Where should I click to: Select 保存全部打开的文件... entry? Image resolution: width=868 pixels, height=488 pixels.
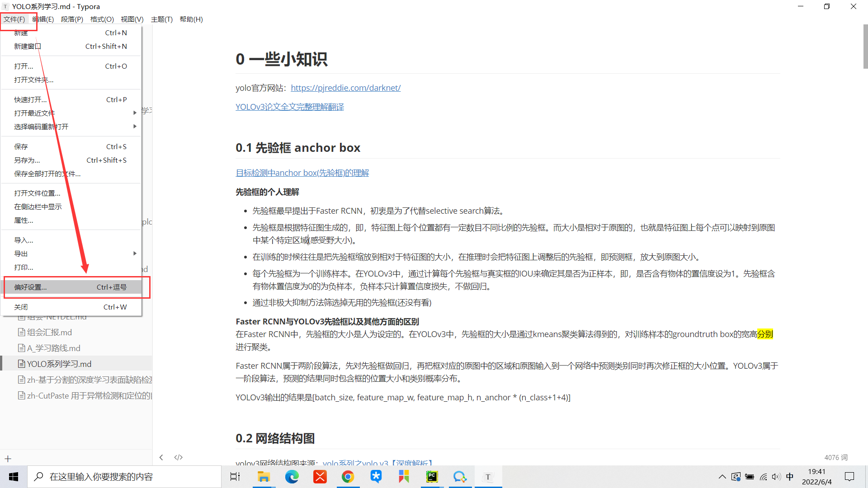(71, 174)
